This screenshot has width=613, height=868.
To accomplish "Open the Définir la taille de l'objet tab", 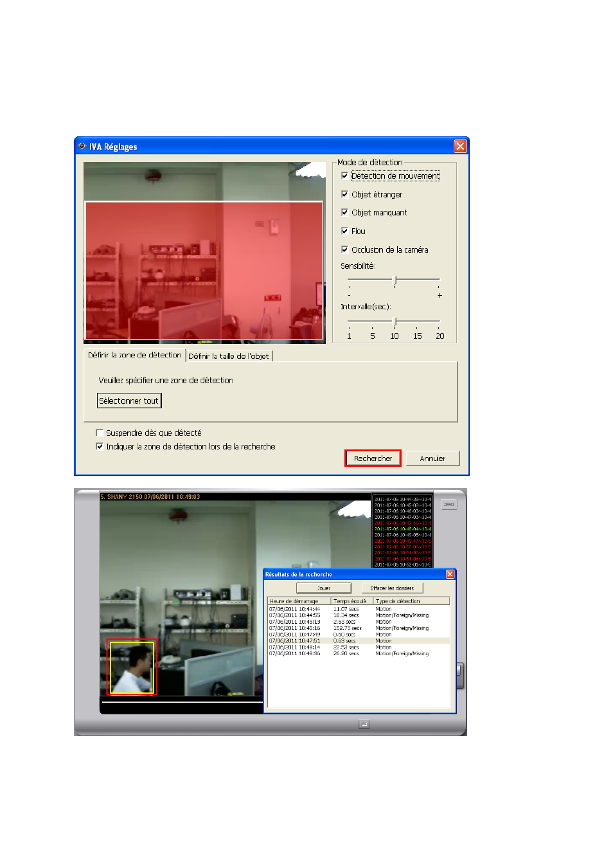I will [x=229, y=356].
